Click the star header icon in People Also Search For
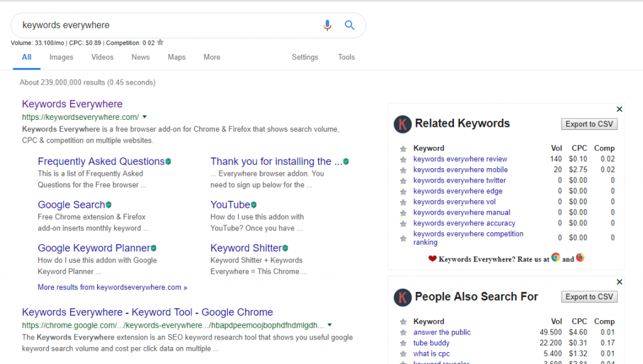 click(x=403, y=321)
